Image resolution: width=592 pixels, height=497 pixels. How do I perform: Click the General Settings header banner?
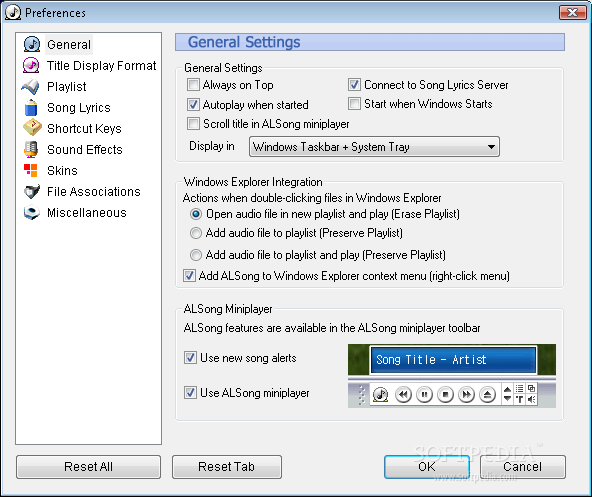370,42
